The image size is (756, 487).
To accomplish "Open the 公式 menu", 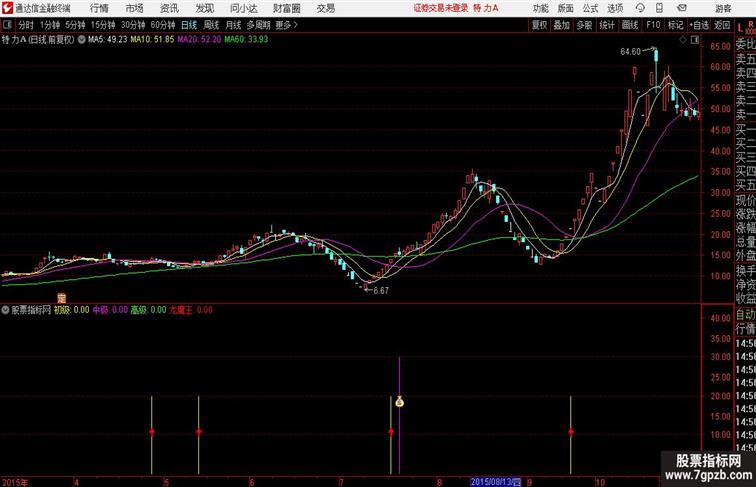I will [x=590, y=8].
